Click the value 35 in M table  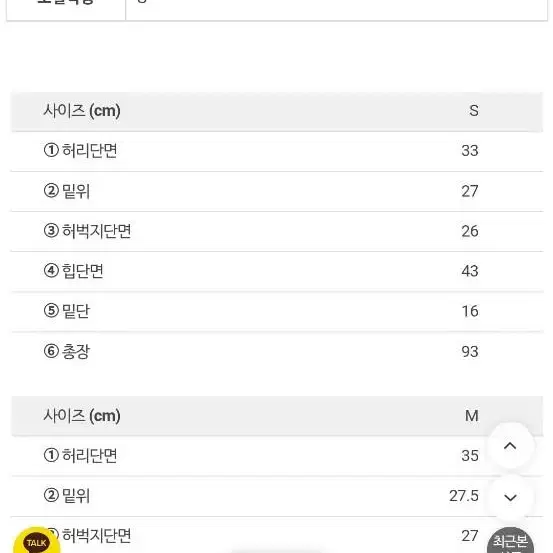(x=470, y=456)
